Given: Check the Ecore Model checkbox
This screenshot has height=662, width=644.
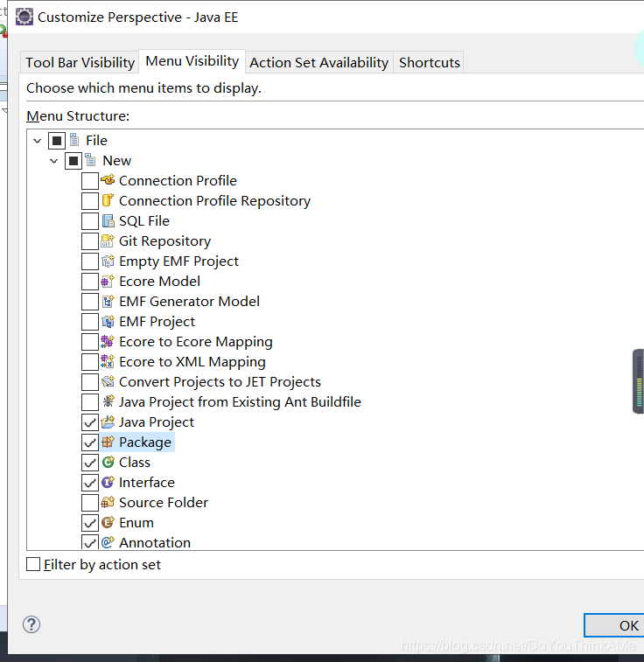Looking at the screenshot, I should click(x=90, y=282).
